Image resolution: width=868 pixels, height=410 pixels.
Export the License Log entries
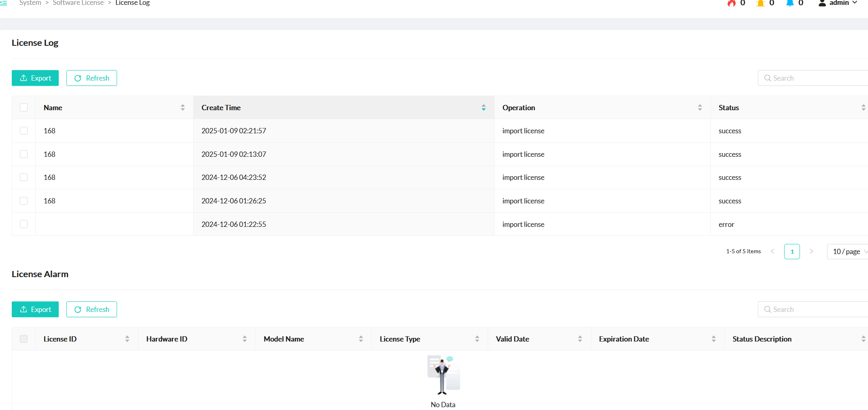(x=35, y=78)
